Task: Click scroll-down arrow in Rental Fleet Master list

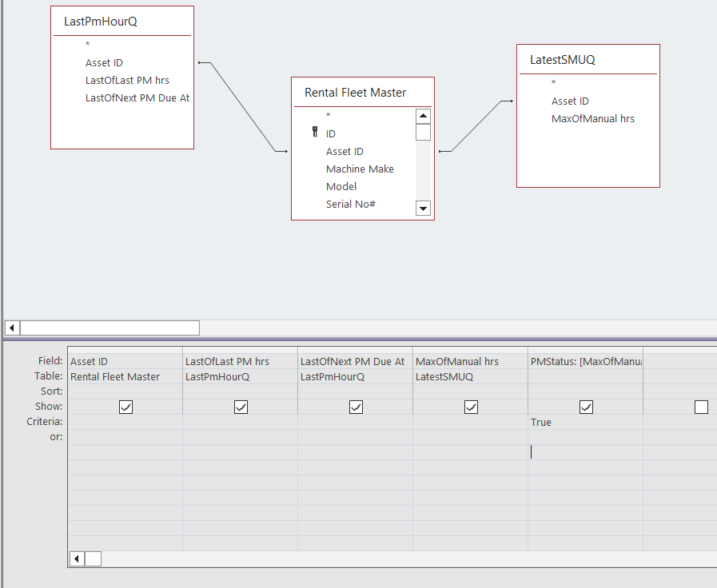Action: pos(423,209)
